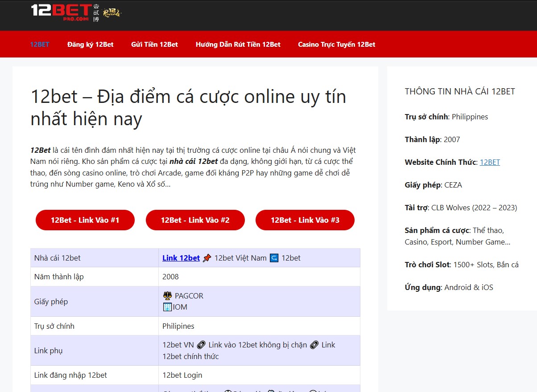
Task: Click the 12BET link under Website Chính Thức
Action: 489,162
